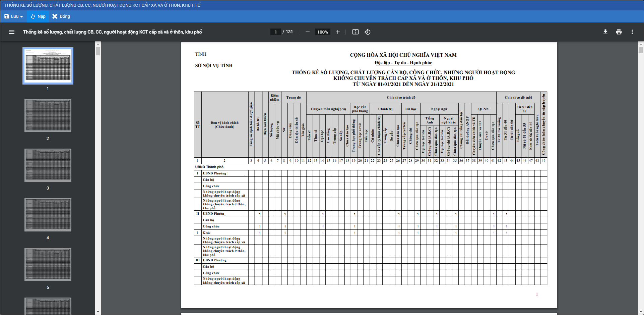Download the PDF report

[605, 32]
